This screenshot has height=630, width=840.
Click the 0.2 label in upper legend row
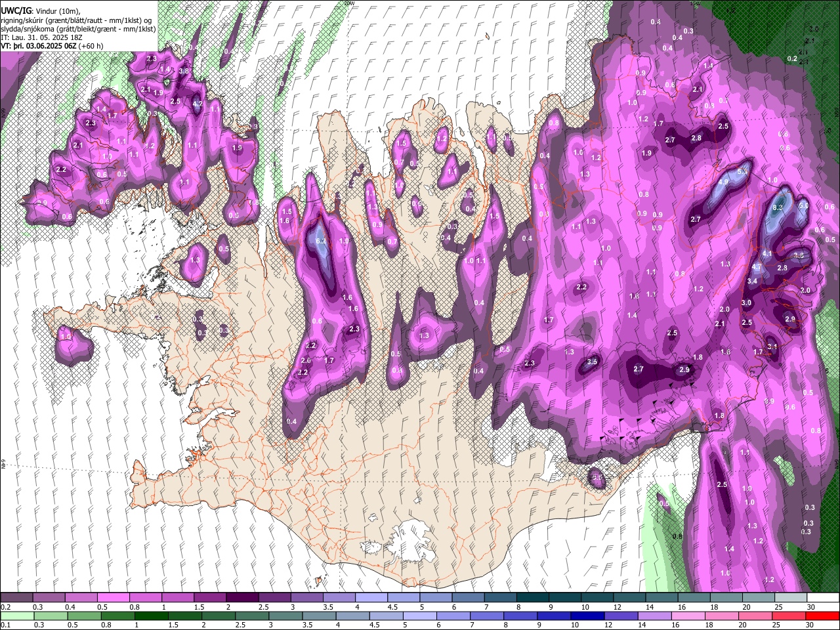6,607
